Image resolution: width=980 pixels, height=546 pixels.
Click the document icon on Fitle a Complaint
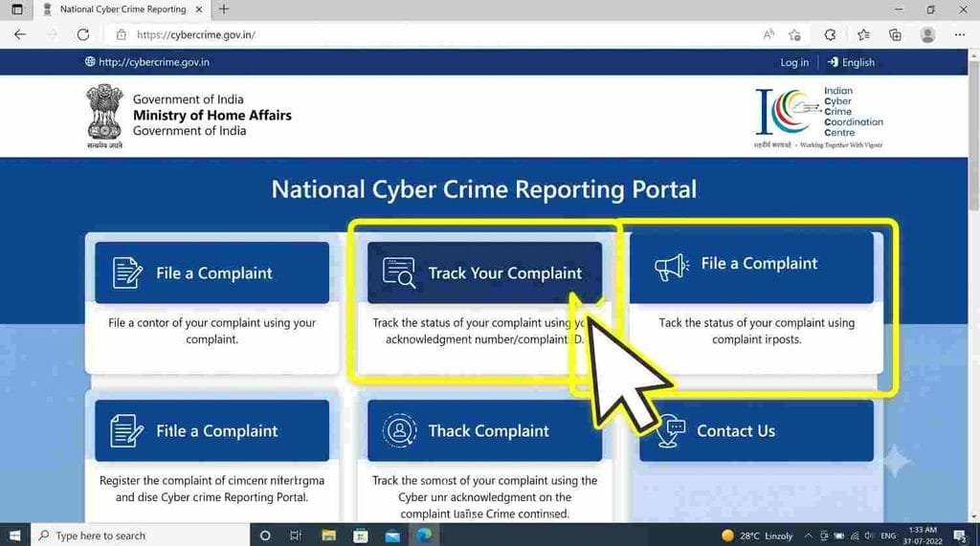(126, 430)
